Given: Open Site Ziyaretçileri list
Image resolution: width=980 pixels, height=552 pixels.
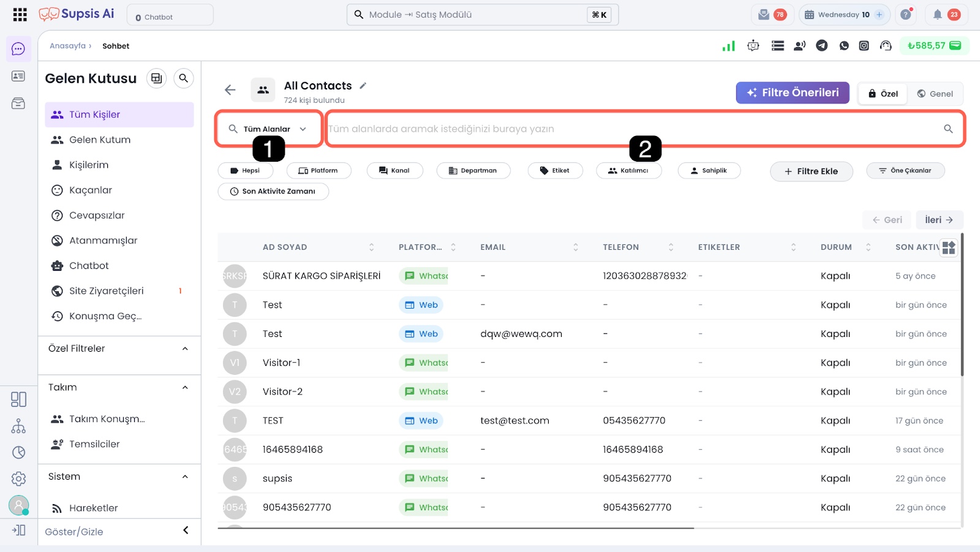Looking at the screenshot, I should [106, 291].
